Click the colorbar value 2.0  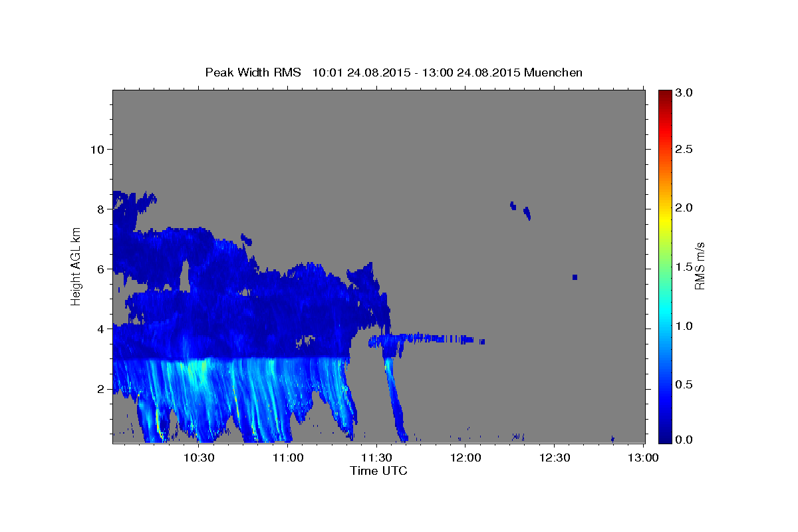[x=685, y=207]
